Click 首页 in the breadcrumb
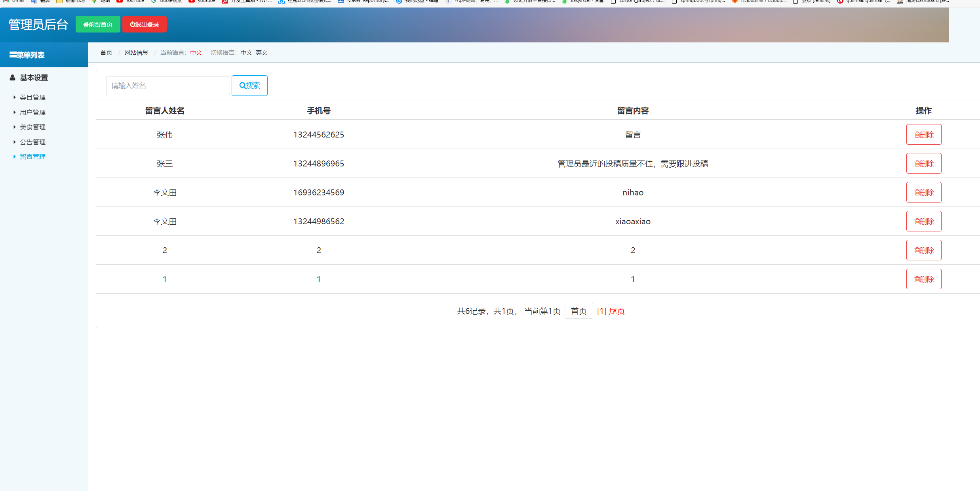 [x=106, y=53]
